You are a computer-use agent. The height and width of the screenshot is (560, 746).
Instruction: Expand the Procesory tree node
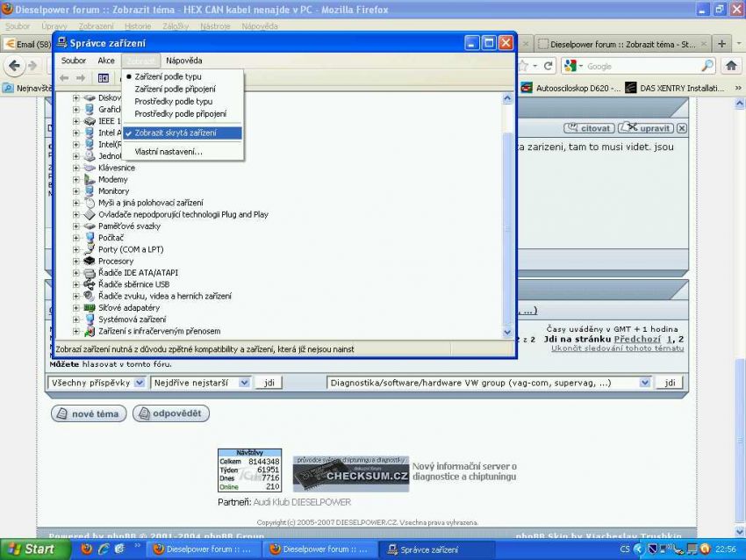click(x=76, y=261)
